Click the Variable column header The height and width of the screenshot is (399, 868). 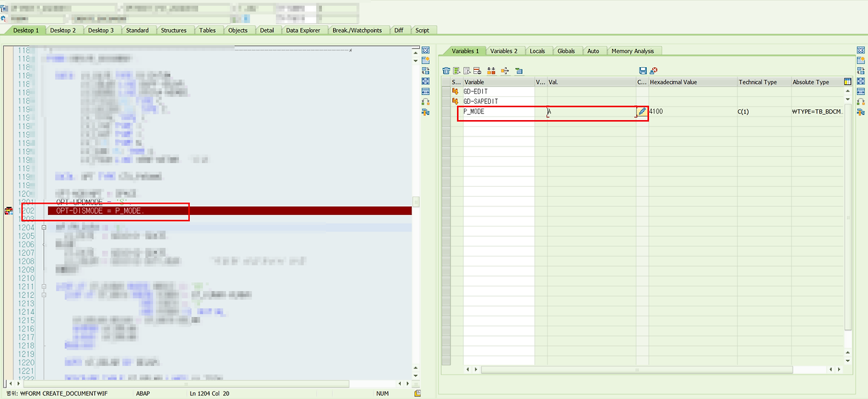point(499,81)
